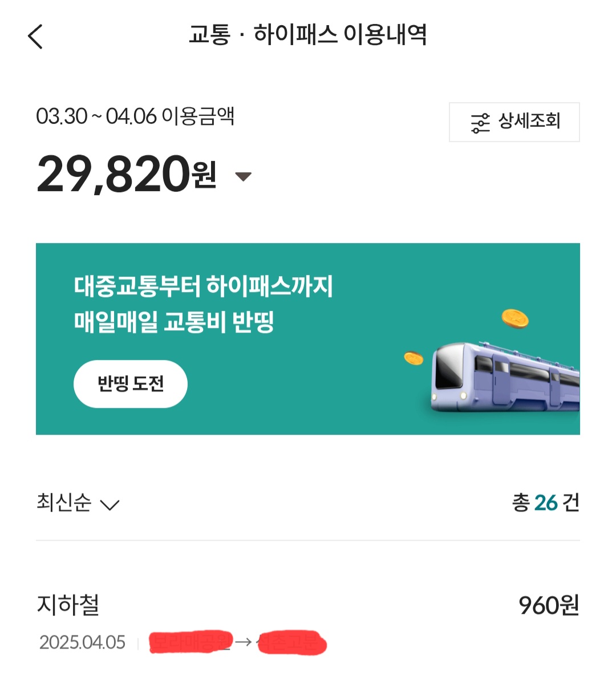Click the filter sliders icon in 상세조회
Viewport: 616px width, 680px height.
point(480,123)
